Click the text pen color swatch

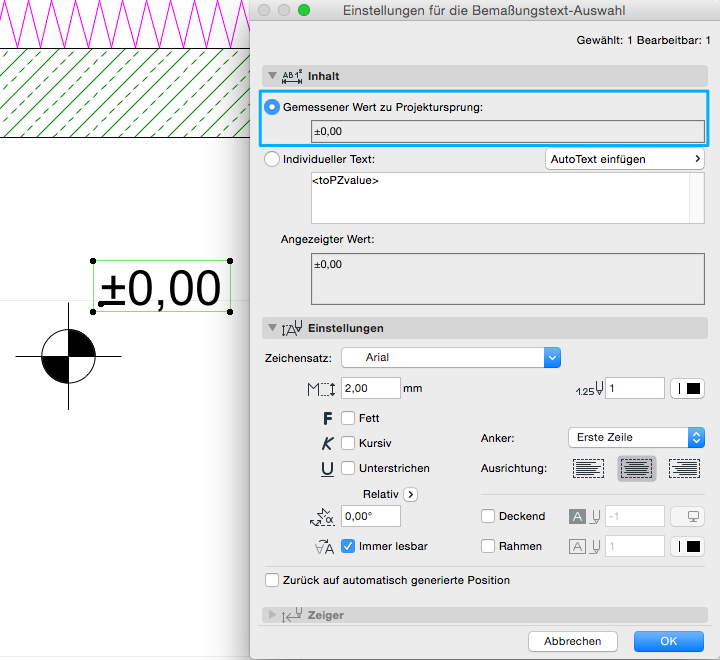point(687,388)
